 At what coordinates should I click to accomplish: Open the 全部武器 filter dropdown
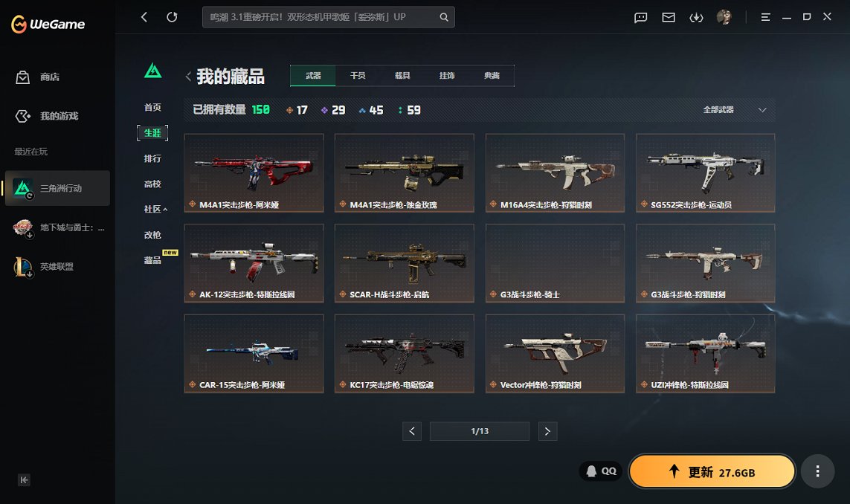(735, 110)
